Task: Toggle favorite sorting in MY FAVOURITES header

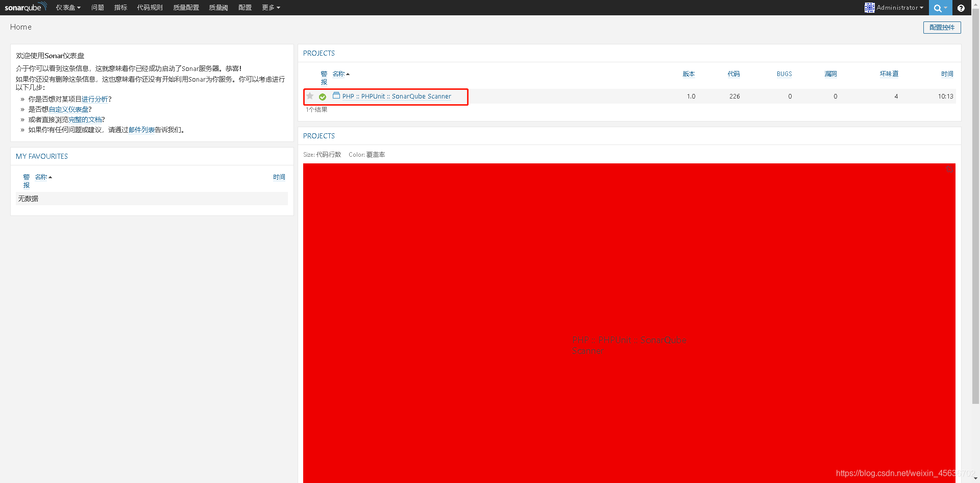Action: click(27, 181)
